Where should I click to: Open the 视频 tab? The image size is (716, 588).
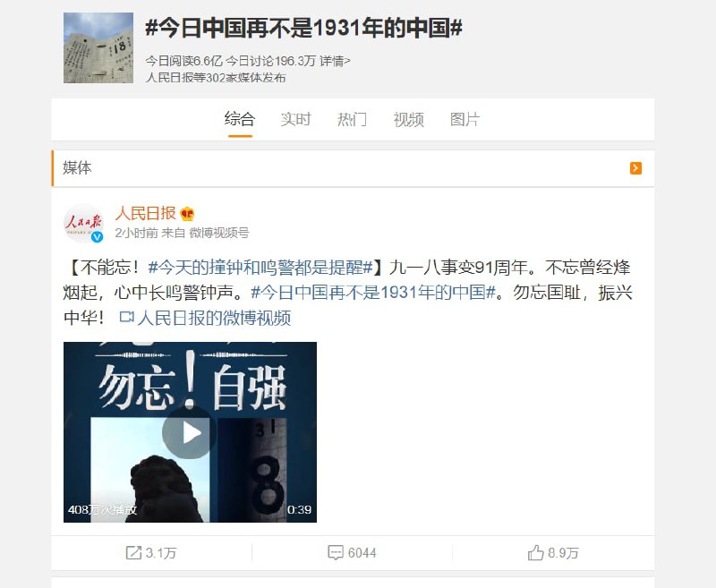tap(409, 120)
